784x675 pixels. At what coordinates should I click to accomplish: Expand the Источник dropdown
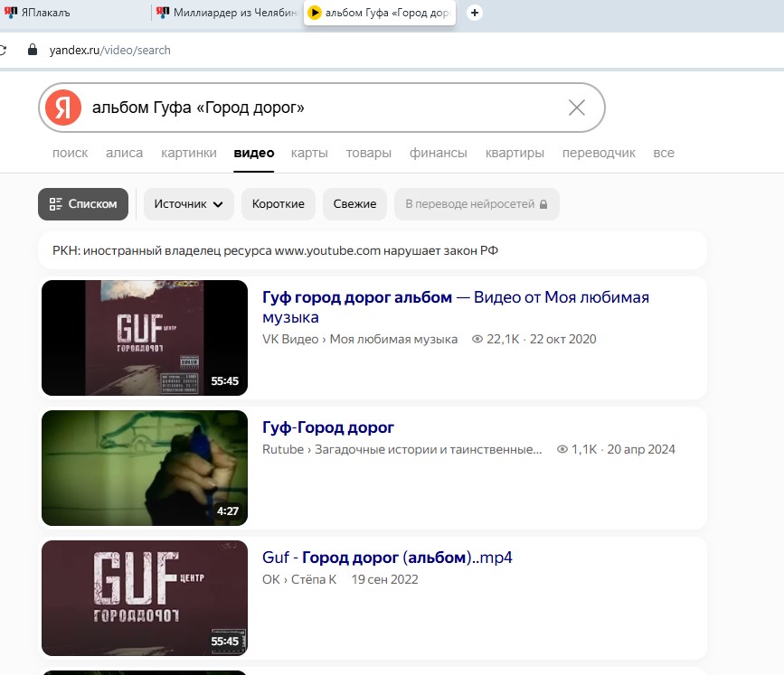pyautogui.click(x=188, y=204)
